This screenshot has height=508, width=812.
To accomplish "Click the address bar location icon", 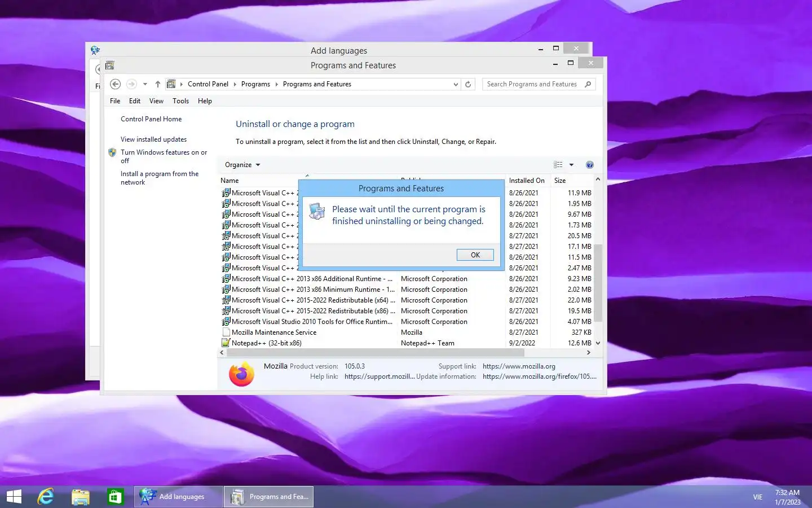I will pos(171,84).
